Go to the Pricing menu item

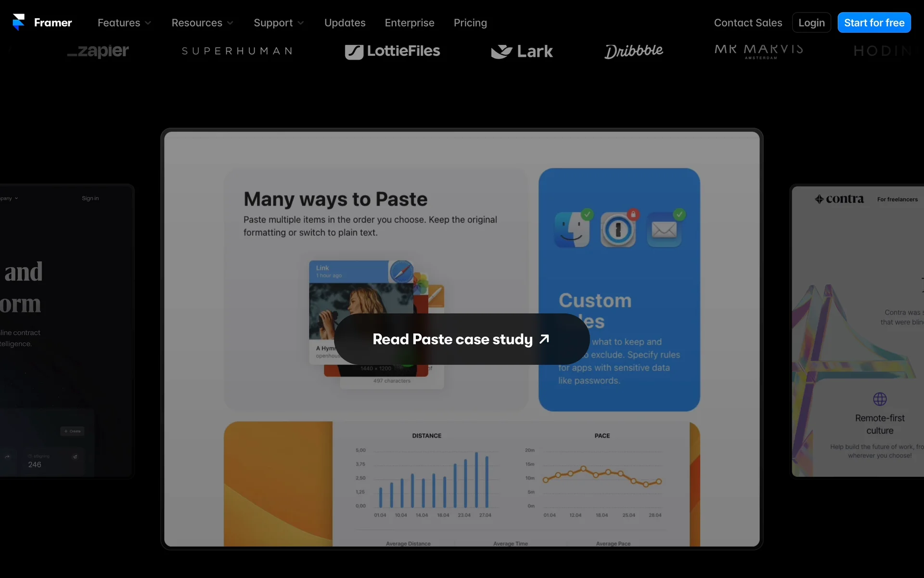tap(470, 23)
